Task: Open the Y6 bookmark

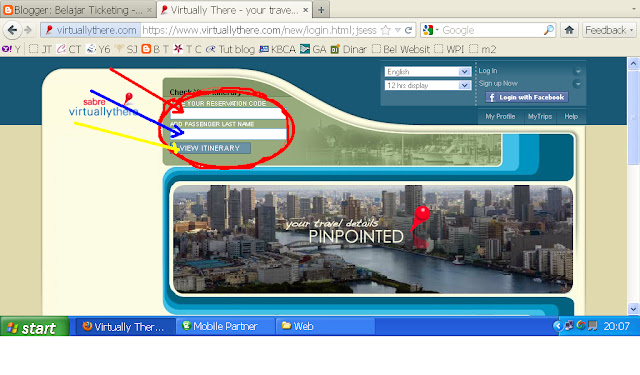Action: point(98,49)
